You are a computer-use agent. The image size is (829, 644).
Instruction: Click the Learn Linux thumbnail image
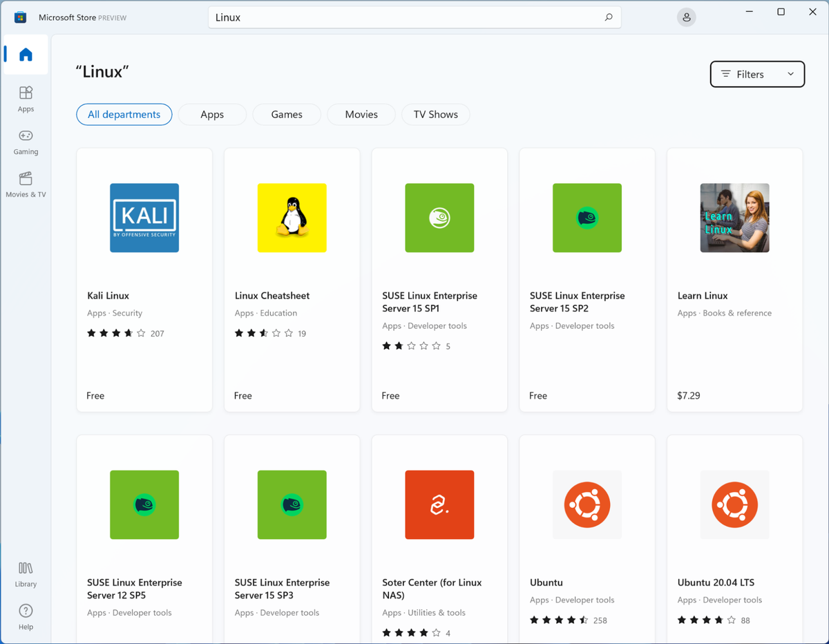(734, 218)
